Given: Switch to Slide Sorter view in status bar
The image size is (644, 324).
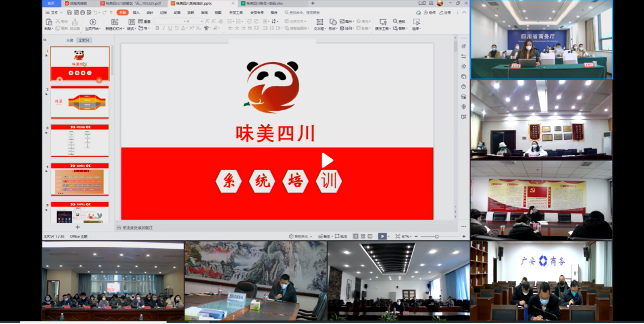Looking at the screenshot, I should pos(363,237).
